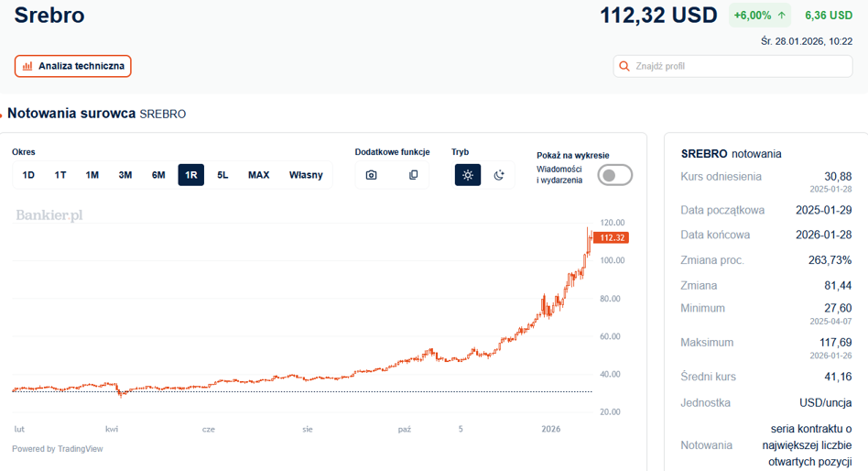Click the 6,36 USD change value
Screen dimensions: 868x471
(828, 16)
